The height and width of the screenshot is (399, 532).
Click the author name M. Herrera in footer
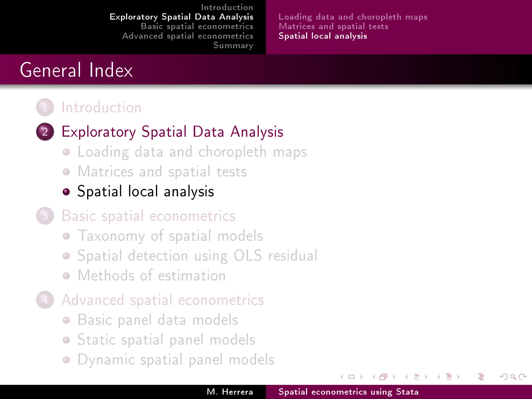(230, 392)
